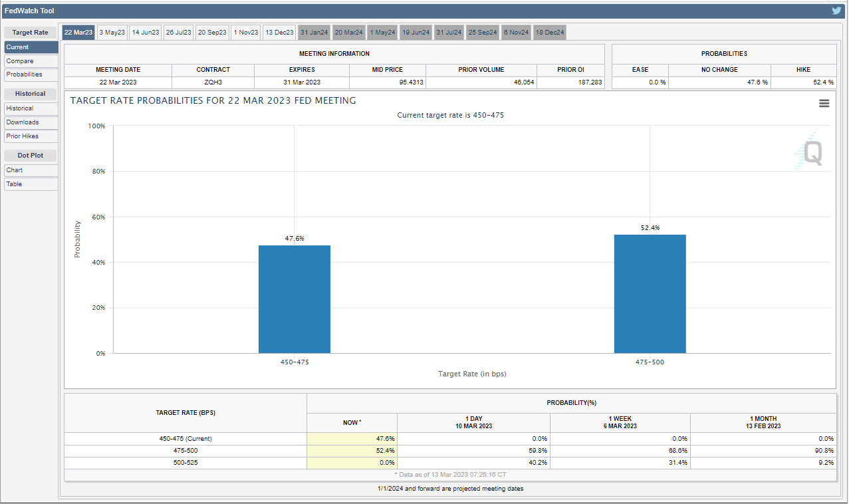
Task: Click the 450-475 (Current) table row label
Action: [185, 439]
